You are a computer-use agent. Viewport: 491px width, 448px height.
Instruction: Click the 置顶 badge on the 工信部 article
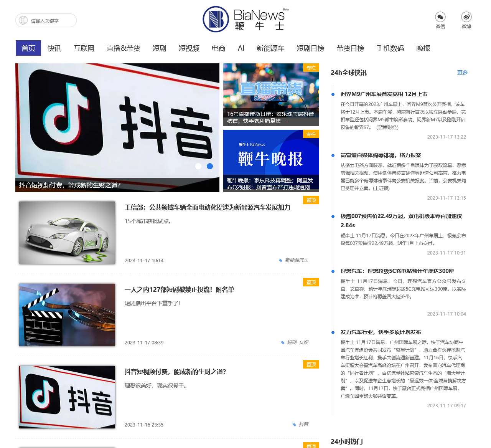311,200
